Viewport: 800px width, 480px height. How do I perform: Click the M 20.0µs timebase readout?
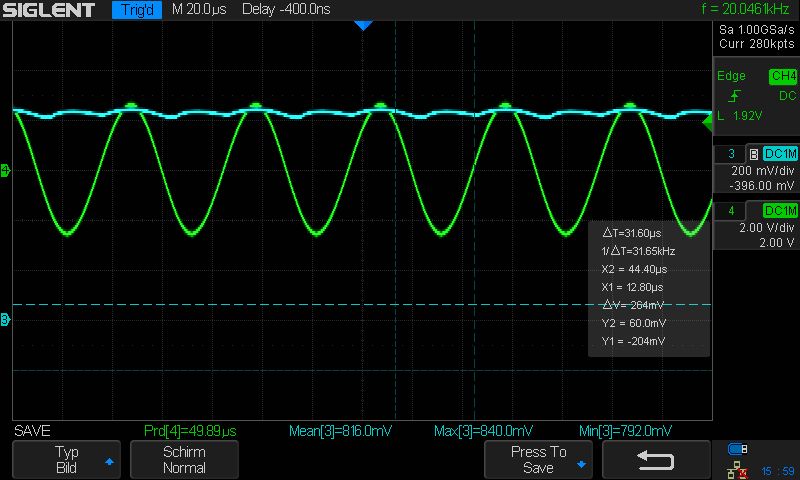coord(199,9)
